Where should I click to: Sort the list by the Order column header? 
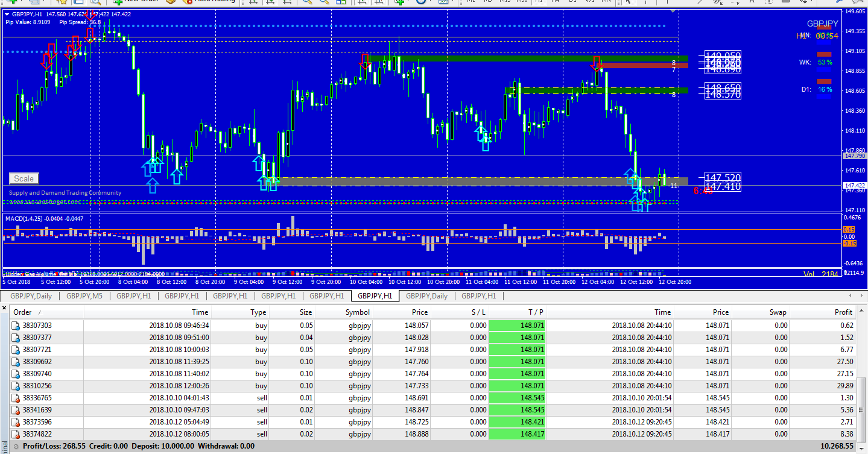click(23, 312)
